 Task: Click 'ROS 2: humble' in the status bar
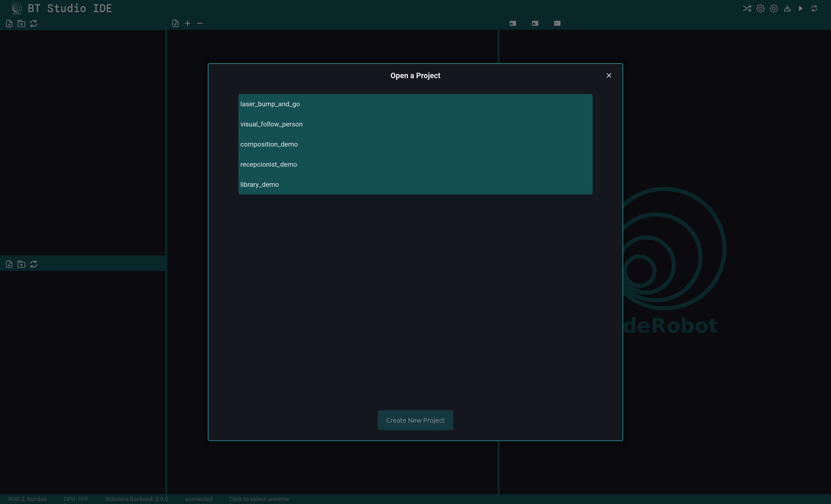27,499
